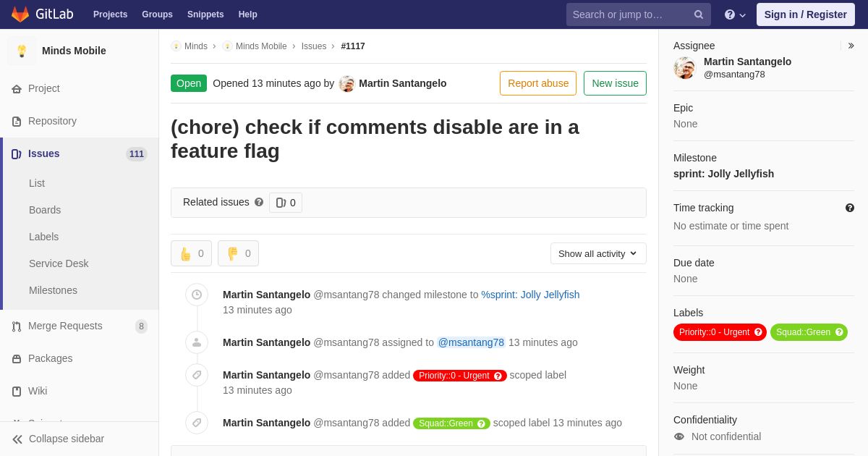Open the Snippets page
Screen dimensions: 868x456
click(205, 14)
